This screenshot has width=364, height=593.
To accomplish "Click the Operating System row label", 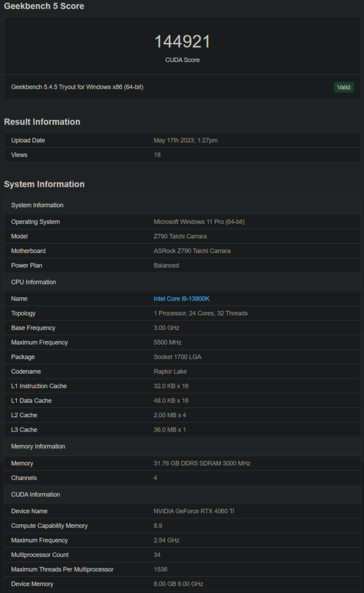I will 35,222.
